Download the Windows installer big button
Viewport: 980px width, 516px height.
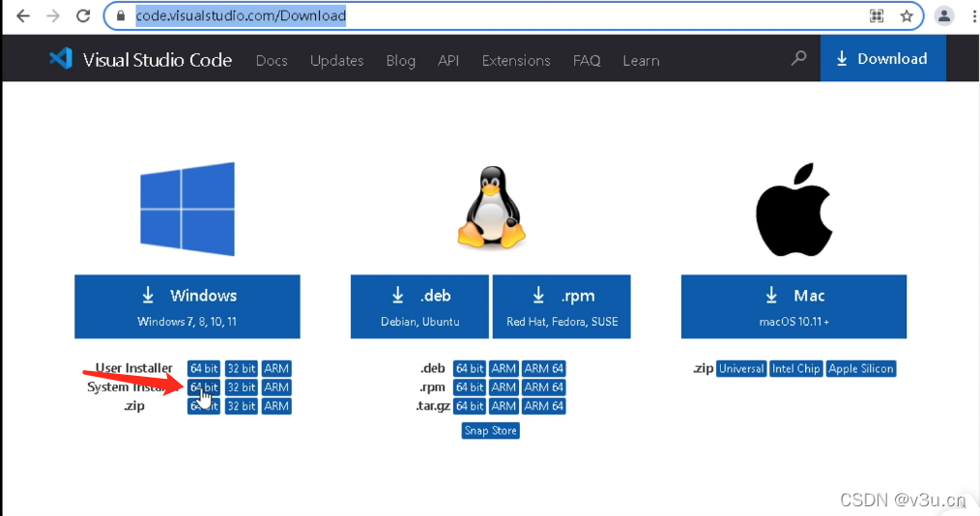[x=187, y=306]
